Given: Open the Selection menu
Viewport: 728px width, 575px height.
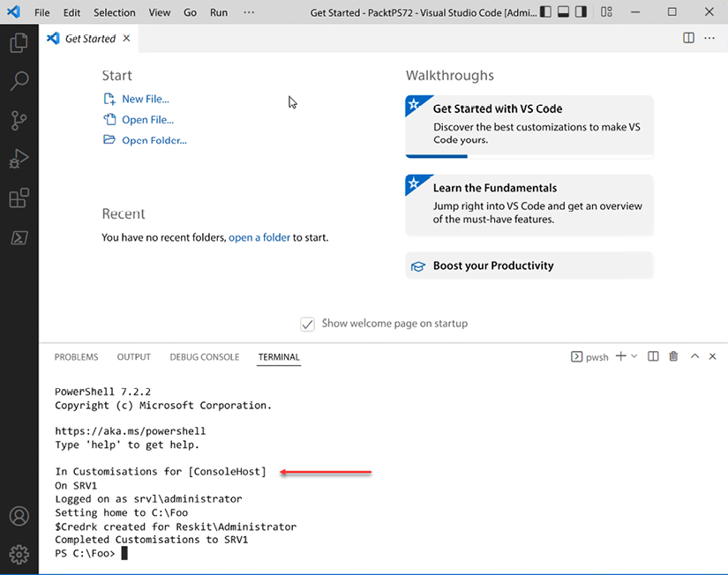Looking at the screenshot, I should [x=114, y=12].
